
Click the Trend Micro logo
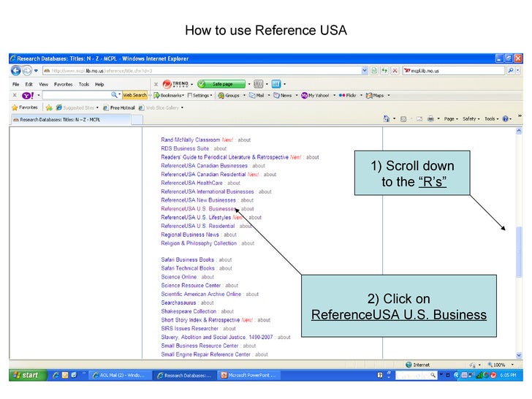pyautogui.click(x=175, y=84)
